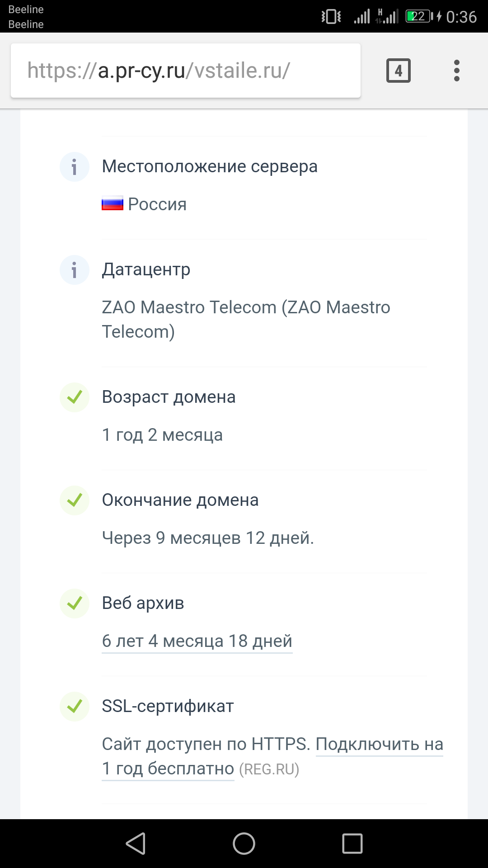This screenshot has height=868, width=488.
Task: Tap the green checkmark beside Окончание домена
Action: 74,500
